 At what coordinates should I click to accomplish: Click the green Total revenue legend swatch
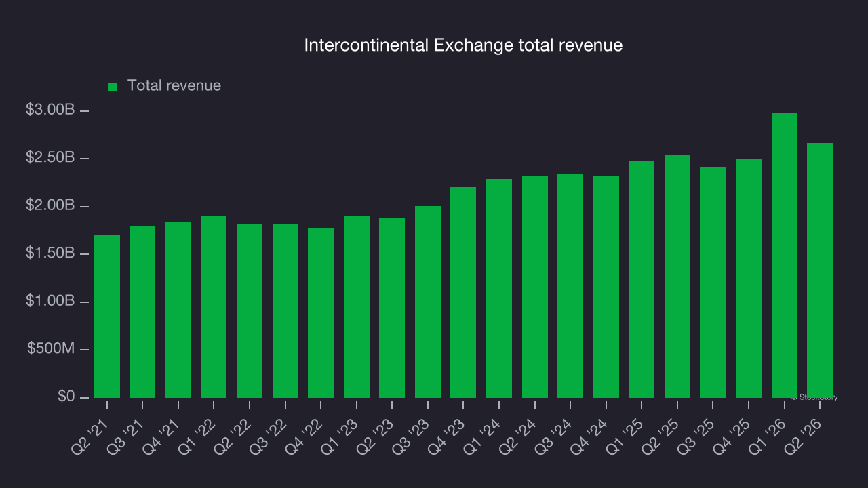tap(113, 87)
